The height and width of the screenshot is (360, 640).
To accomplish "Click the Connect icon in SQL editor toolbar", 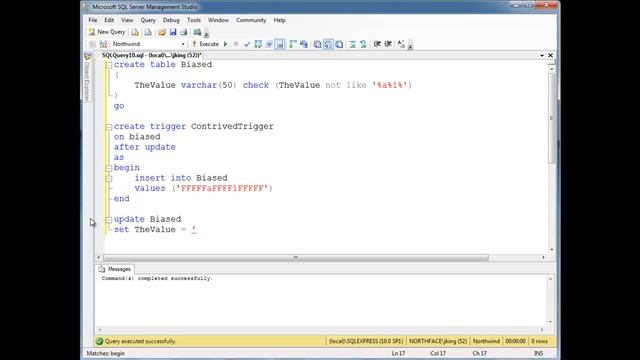I will point(92,44).
